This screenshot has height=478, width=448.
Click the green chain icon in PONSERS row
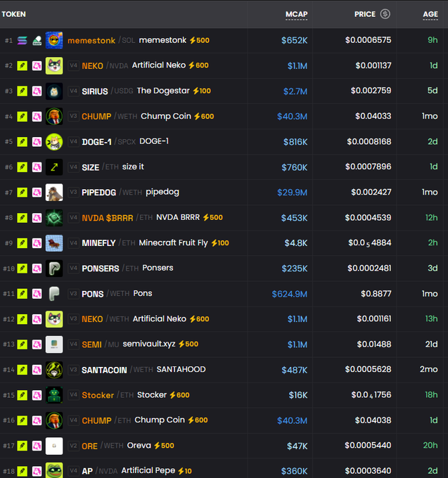(x=23, y=269)
